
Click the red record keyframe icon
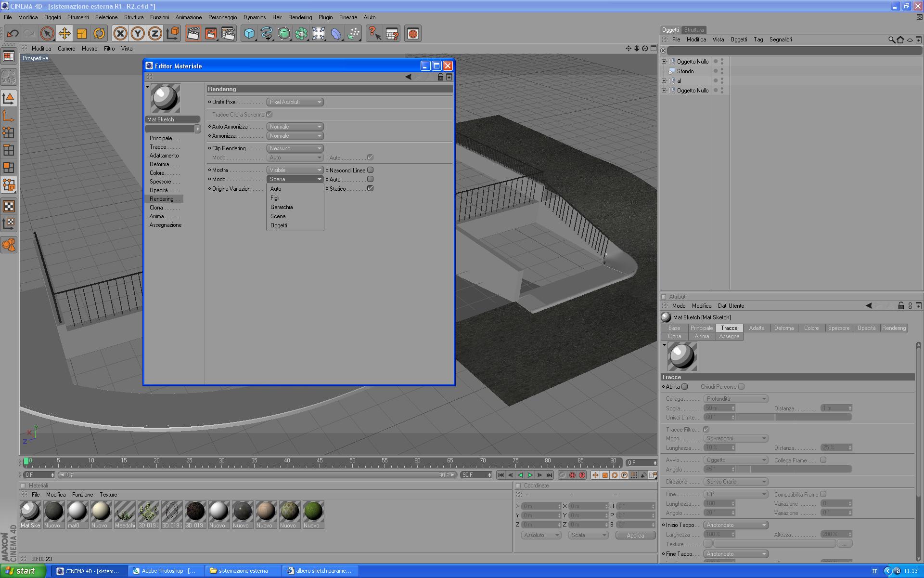click(x=572, y=475)
